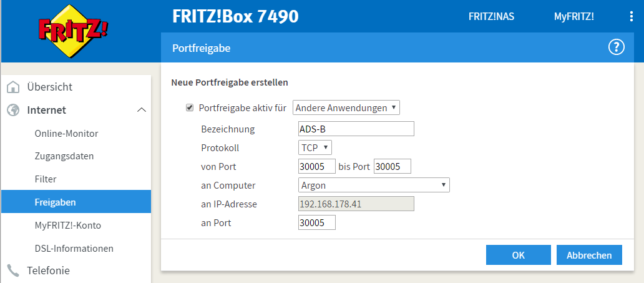Click the Bezeichnung label
This screenshot has height=283, width=644.
tap(228, 129)
